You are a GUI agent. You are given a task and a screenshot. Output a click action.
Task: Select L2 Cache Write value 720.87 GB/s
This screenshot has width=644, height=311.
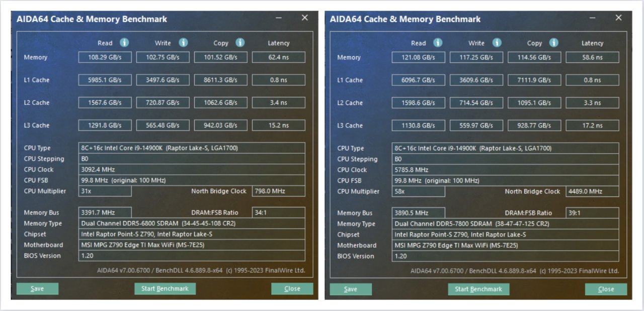pos(163,102)
